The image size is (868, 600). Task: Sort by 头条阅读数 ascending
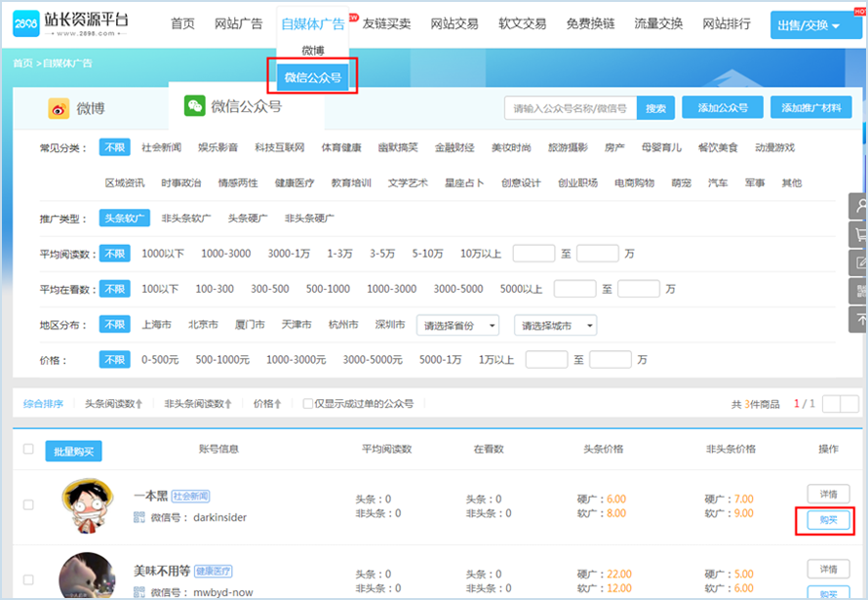coord(113,403)
